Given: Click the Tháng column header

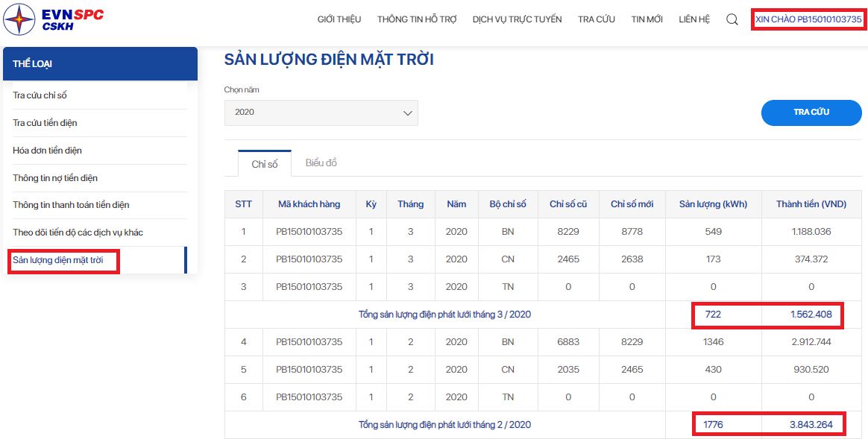Looking at the screenshot, I should point(410,204).
